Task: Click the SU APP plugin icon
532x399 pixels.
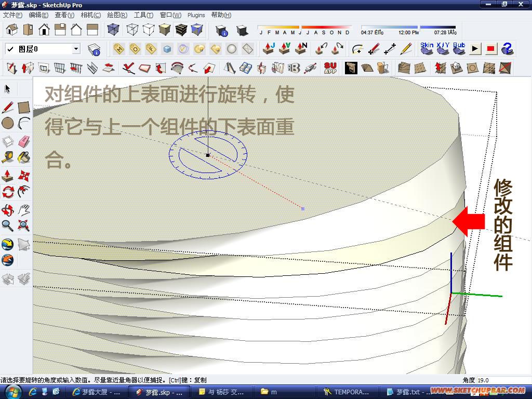Action: tap(330, 68)
